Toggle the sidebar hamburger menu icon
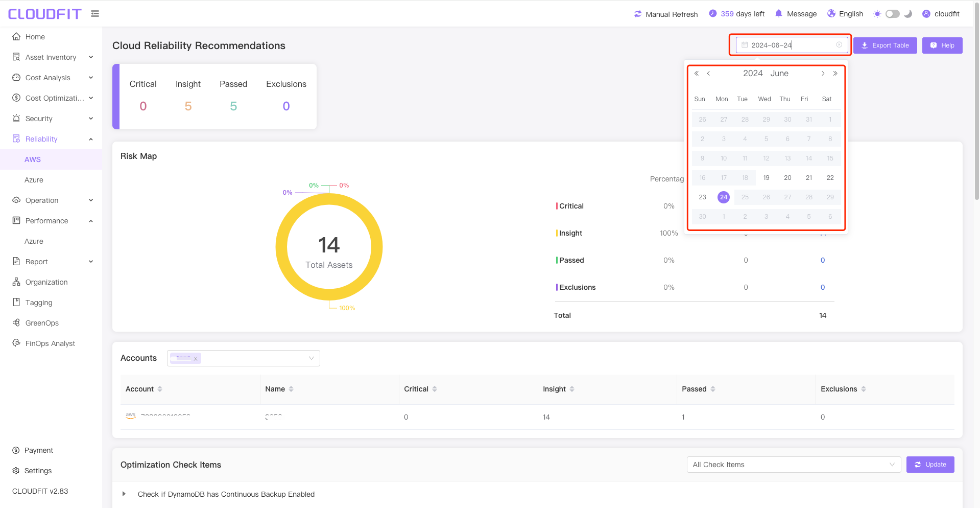 coord(95,14)
